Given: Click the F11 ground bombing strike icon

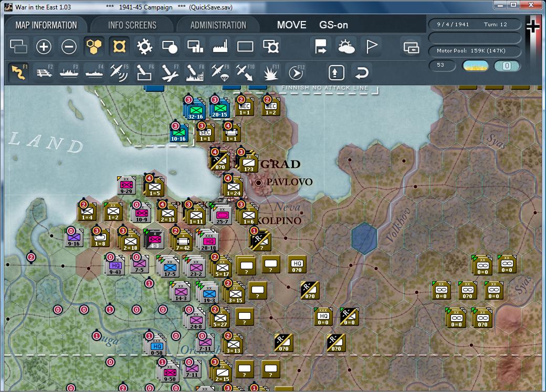Looking at the screenshot, I should 270,72.
